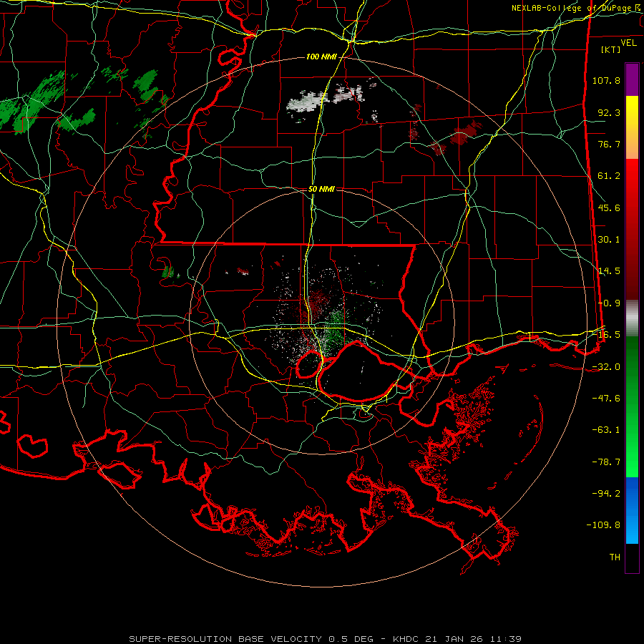Click the purple segment of the color bar
This screenshot has height=644, width=644.
point(632,79)
